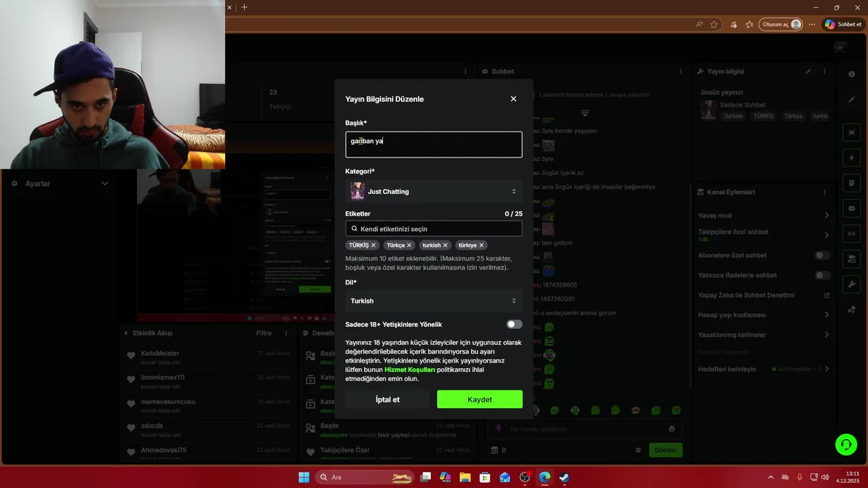
Task: Open chat settings gear icon
Action: [x=638, y=450]
